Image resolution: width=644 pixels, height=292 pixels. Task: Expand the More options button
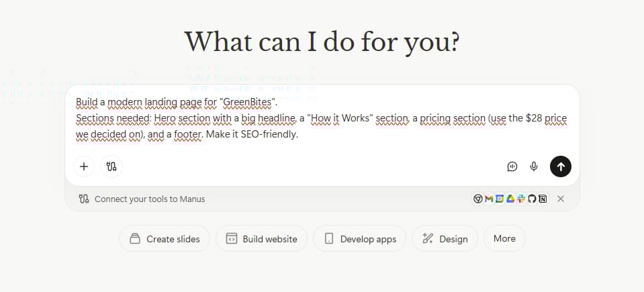(504, 238)
